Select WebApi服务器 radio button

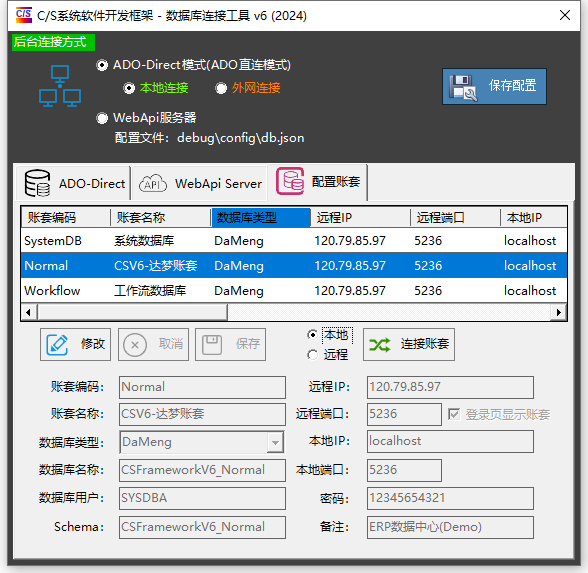[x=102, y=118]
